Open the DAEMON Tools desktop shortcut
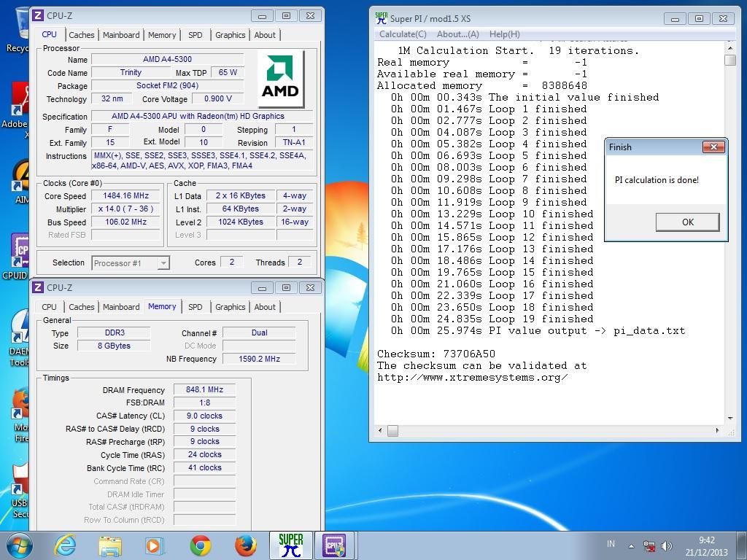 [19, 337]
